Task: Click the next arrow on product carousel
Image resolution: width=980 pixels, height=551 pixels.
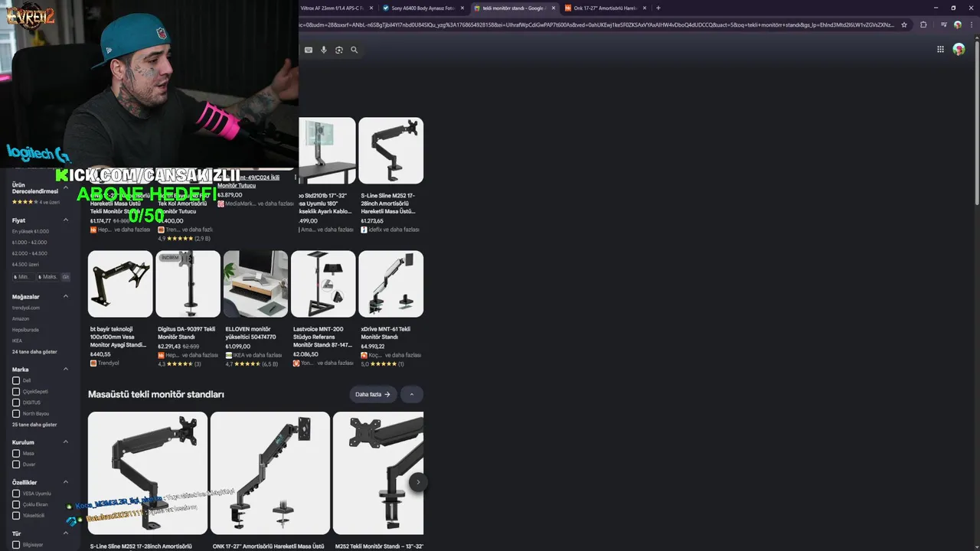Action: [x=417, y=481]
